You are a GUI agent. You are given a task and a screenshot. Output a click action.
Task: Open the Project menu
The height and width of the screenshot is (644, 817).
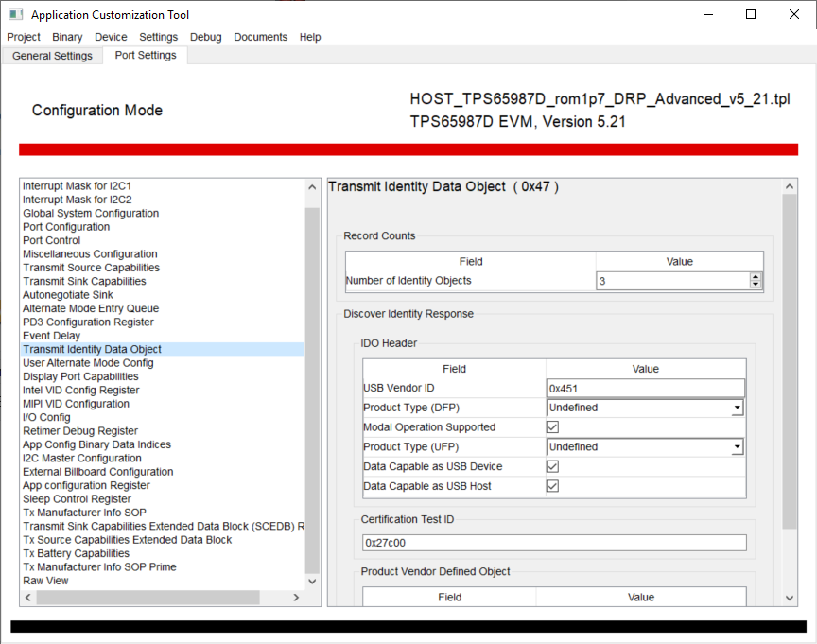tap(24, 37)
